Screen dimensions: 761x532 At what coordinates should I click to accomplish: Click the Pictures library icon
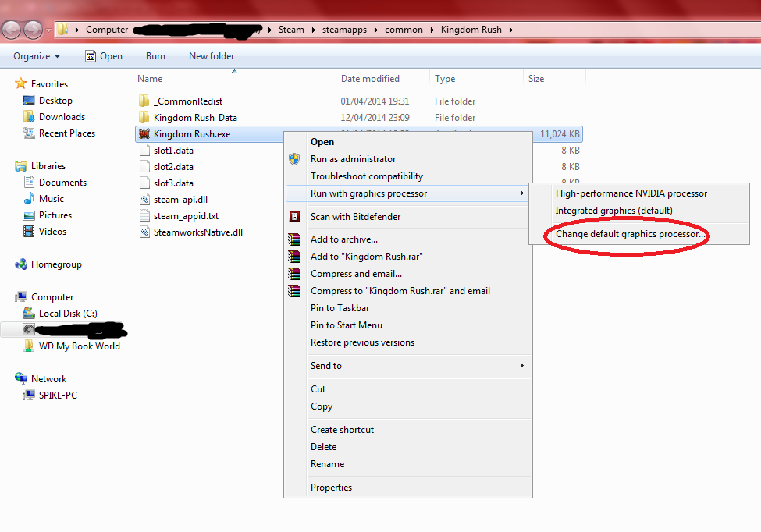29,215
